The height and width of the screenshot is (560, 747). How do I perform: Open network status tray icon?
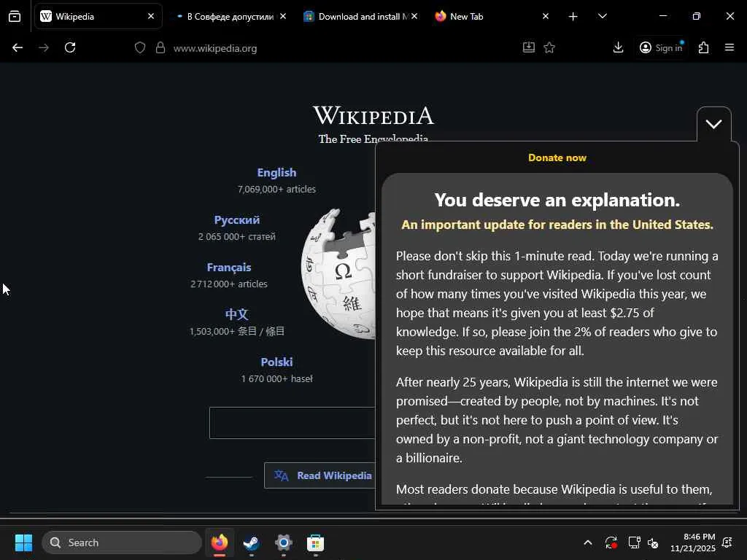pyautogui.click(x=634, y=542)
